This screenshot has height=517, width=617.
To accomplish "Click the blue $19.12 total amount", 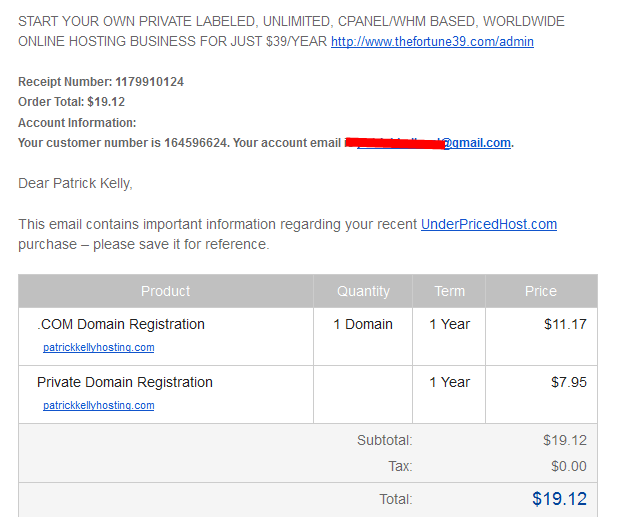I will point(559,499).
